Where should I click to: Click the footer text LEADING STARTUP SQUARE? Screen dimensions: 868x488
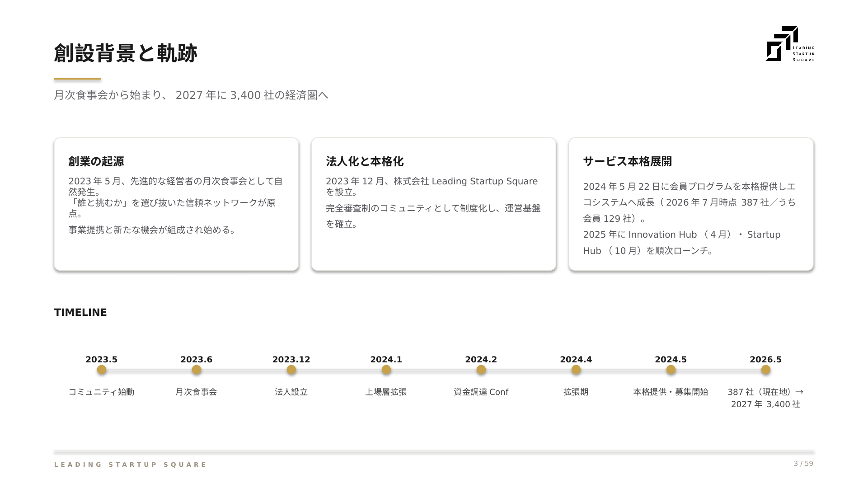(130, 465)
